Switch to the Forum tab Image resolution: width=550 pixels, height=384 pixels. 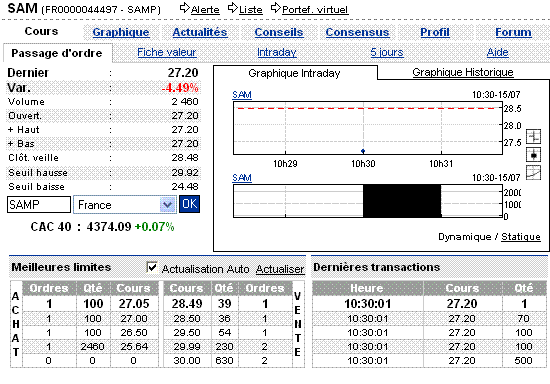tap(513, 32)
